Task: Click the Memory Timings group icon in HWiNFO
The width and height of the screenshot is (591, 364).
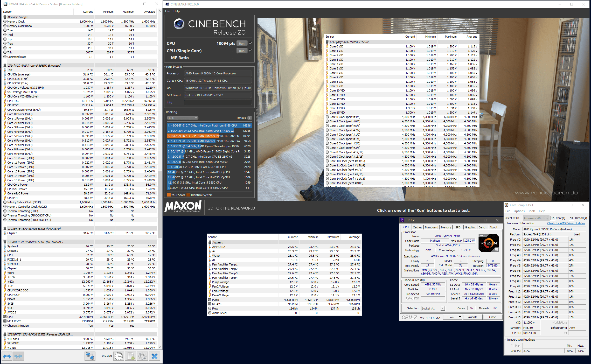Action: 5,17
